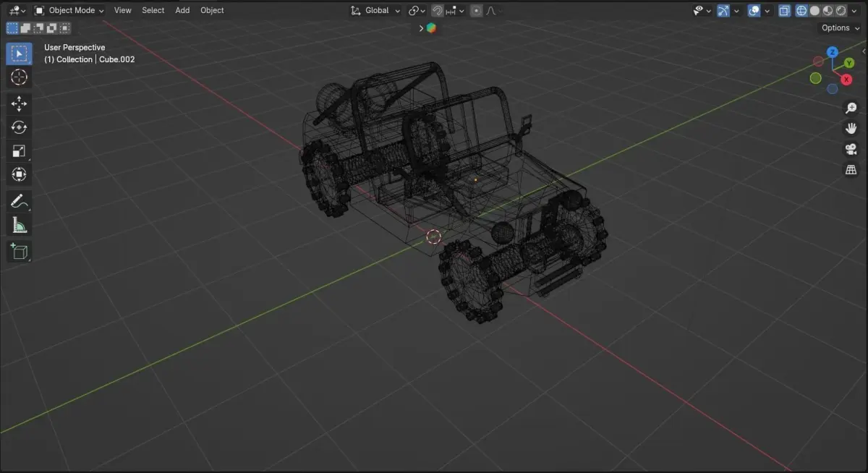The height and width of the screenshot is (473, 868).
Task: Open the Object Mode dropdown
Action: (x=69, y=11)
